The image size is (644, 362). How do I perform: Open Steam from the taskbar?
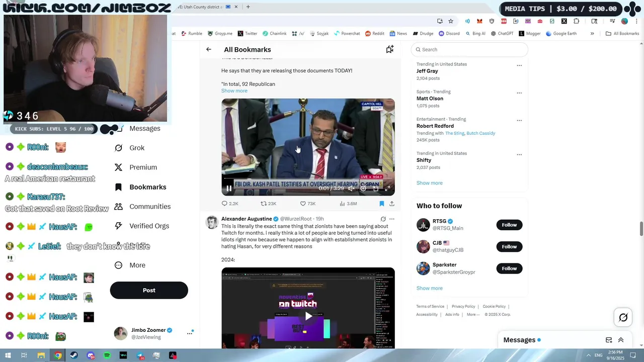pyautogui.click(x=74, y=355)
